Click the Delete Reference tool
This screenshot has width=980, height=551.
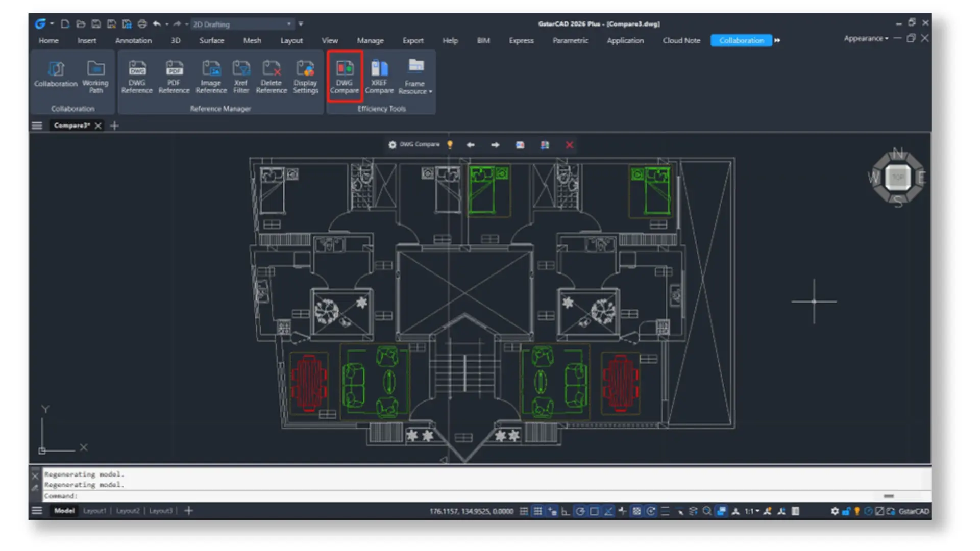271,76
